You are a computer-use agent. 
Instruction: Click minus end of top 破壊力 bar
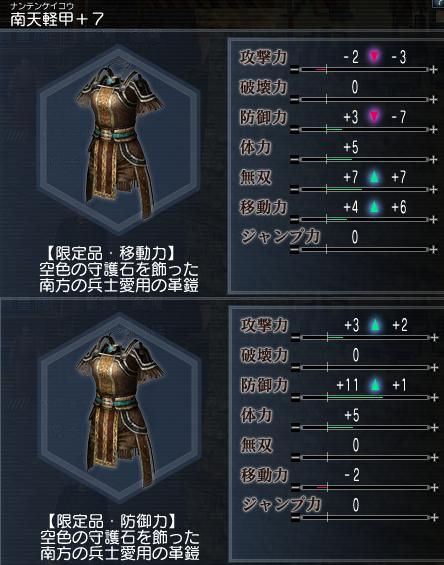(x=294, y=99)
